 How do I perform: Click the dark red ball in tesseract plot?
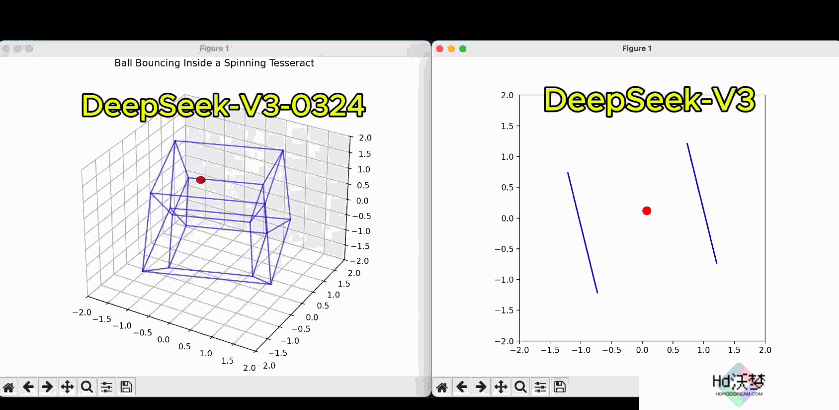tap(201, 180)
